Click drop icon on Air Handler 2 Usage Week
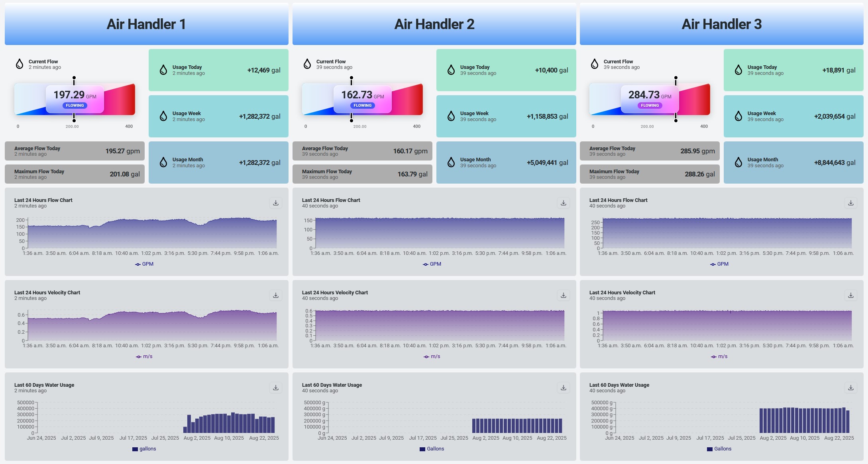The image size is (868, 464). click(x=451, y=116)
